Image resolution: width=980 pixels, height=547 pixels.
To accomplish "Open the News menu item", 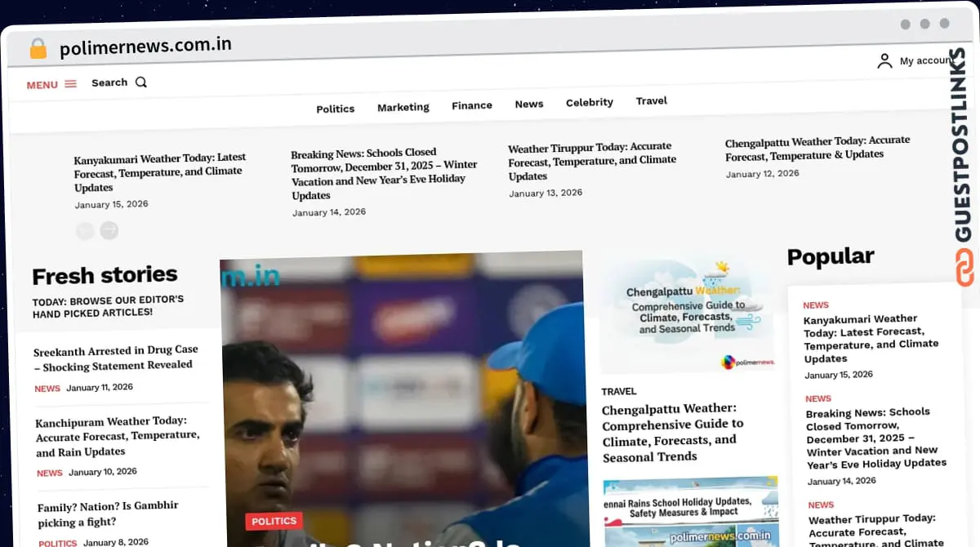I will tap(529, 104).
